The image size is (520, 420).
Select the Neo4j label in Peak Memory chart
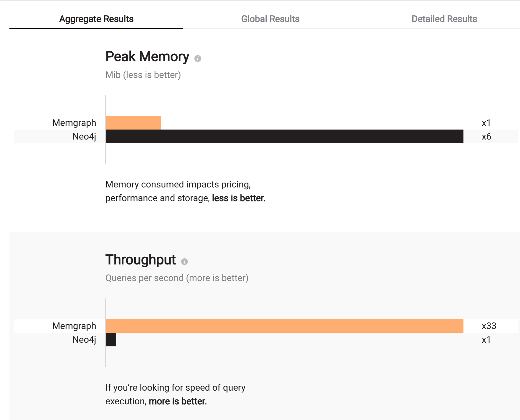click(x=84, y=136)
